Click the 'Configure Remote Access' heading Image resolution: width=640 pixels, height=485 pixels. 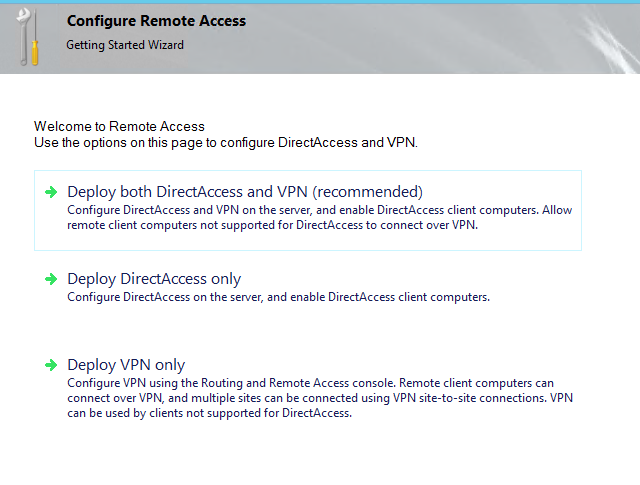(x=156, y=21)
